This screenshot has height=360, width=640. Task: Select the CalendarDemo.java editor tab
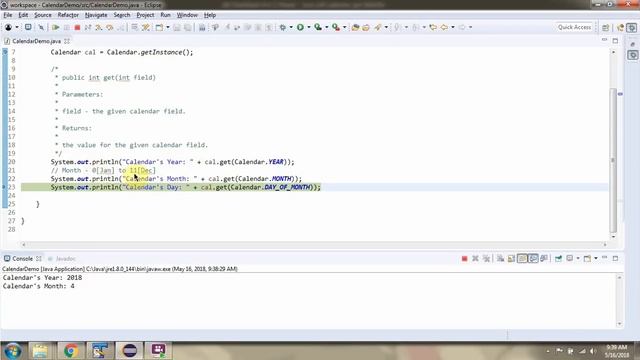pos(36,41)
